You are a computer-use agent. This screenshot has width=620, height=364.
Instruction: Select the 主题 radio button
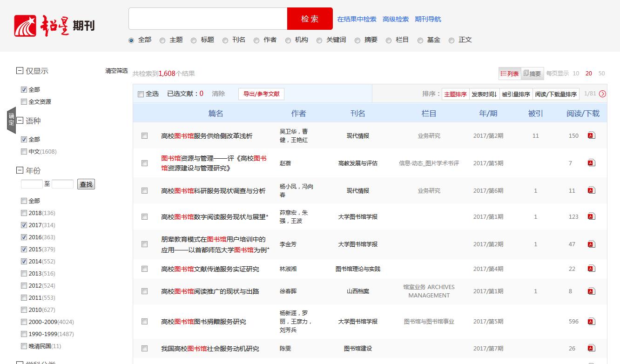pyautogui.click(x=162, y=40)
